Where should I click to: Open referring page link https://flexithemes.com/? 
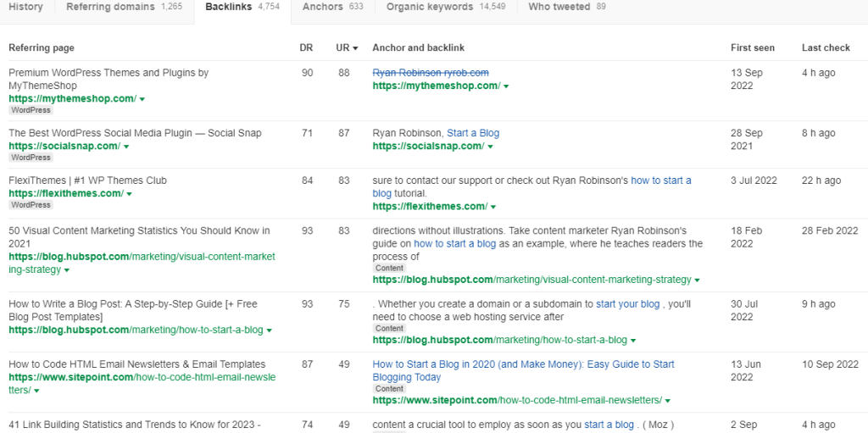tap(66, 194)
